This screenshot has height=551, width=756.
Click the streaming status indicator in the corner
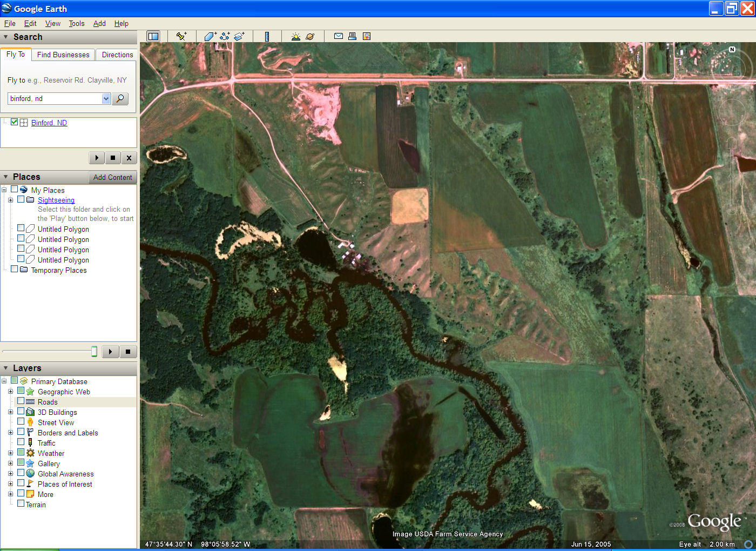(x=748, y=544)
